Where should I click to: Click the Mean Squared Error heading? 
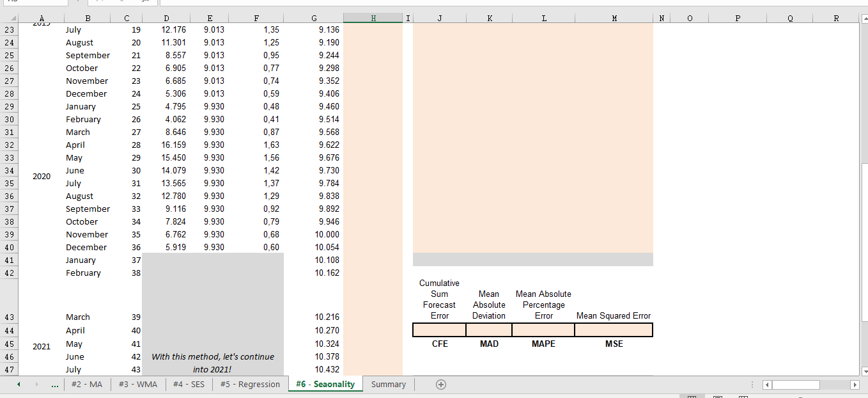coord(614,315)
